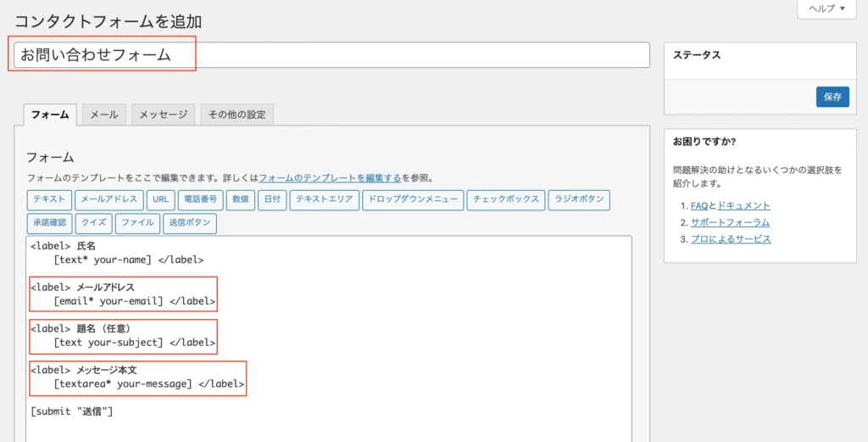Switch to the フォーム tab

tap(50, 115)
